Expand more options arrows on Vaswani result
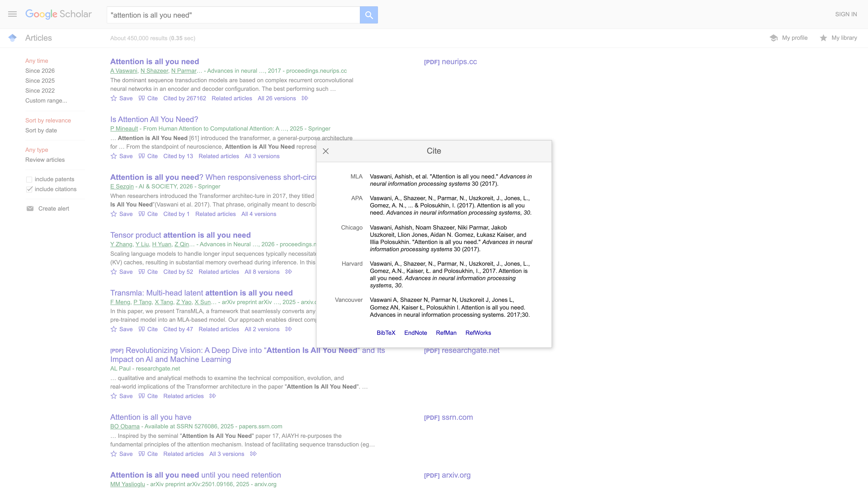868x488 pixels. click(305, 98)
